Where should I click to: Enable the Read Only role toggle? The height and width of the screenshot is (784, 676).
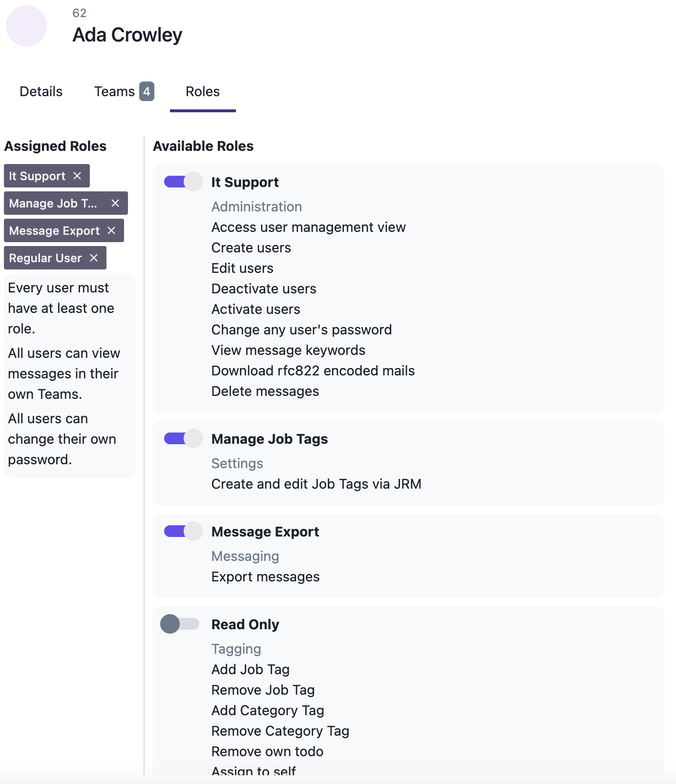click(x=180, y=624)
